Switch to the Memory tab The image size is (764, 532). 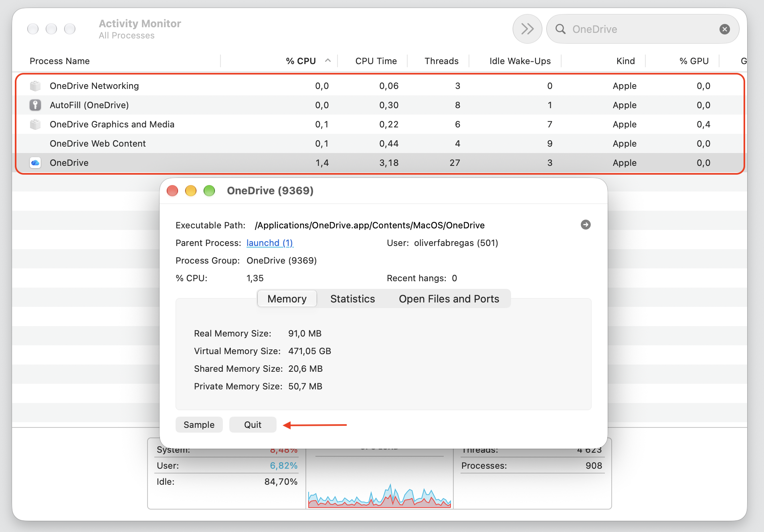point(287,299)
